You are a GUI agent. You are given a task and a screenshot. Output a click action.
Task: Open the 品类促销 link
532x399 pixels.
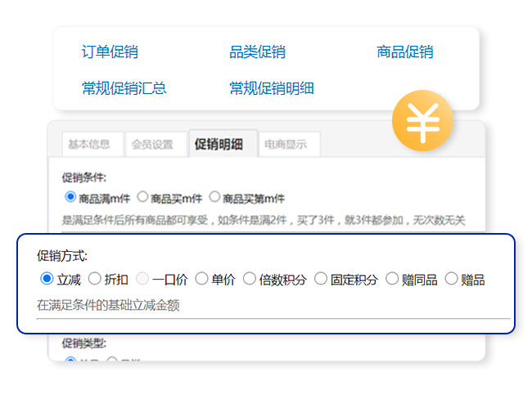257,52
